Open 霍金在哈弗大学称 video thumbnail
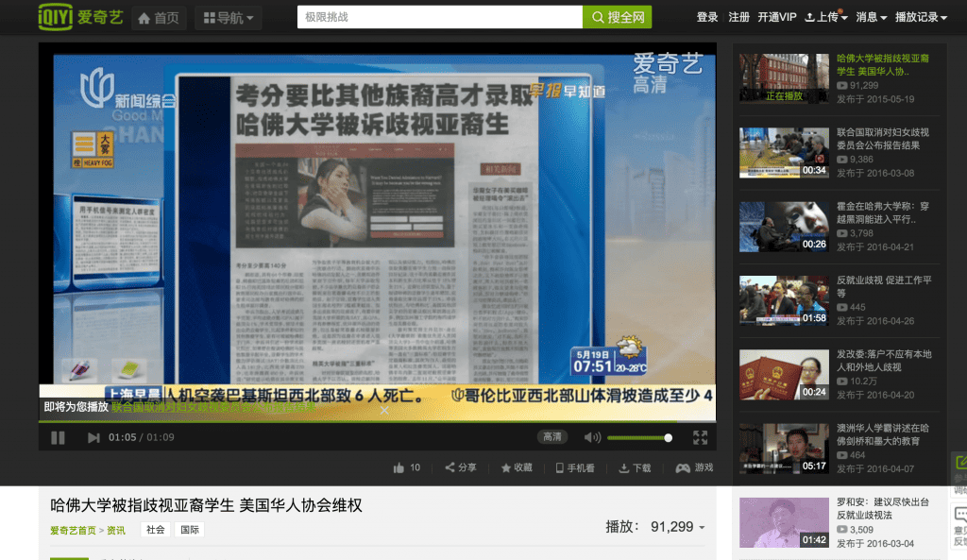Viewport: 967px width, 560px height. 784,227
